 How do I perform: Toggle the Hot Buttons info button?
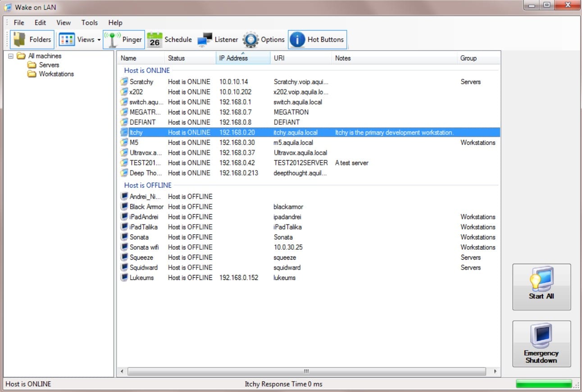318,40
